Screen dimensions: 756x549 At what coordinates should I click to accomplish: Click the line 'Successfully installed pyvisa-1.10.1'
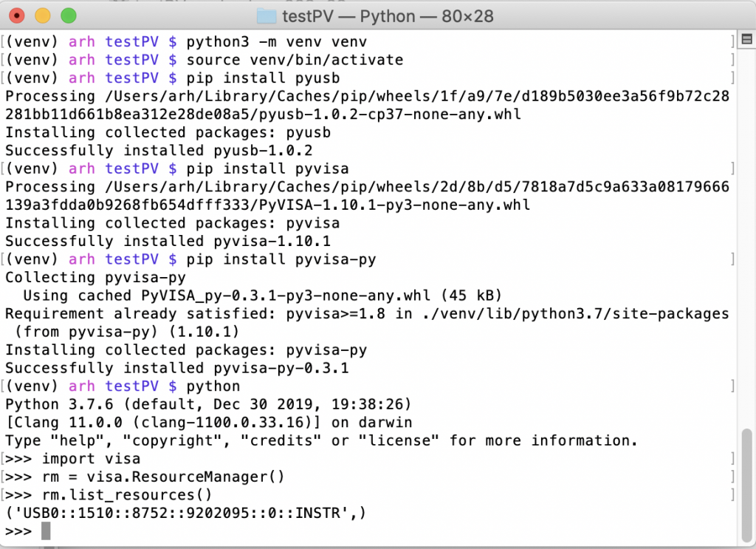click(x=168, y=241)
